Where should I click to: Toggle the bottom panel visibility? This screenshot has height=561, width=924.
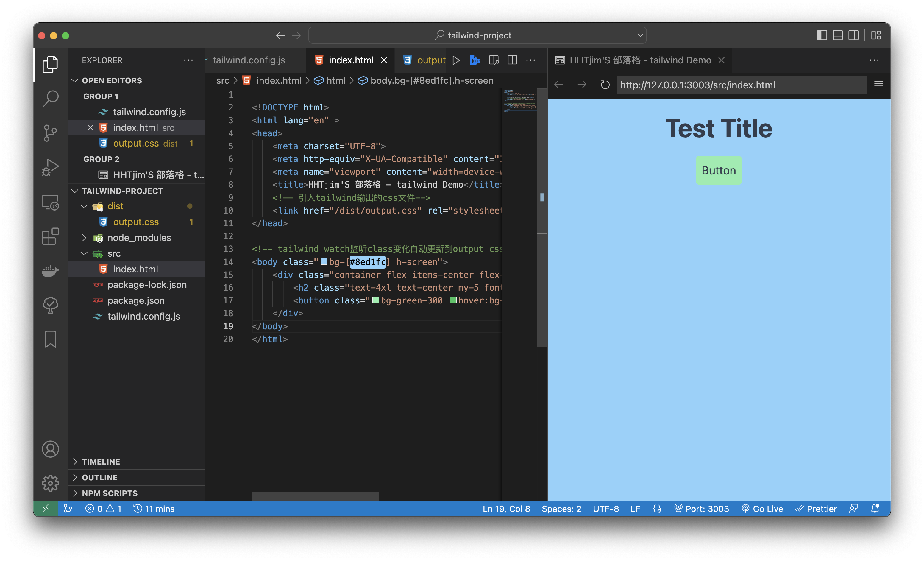tap(838, 35)
